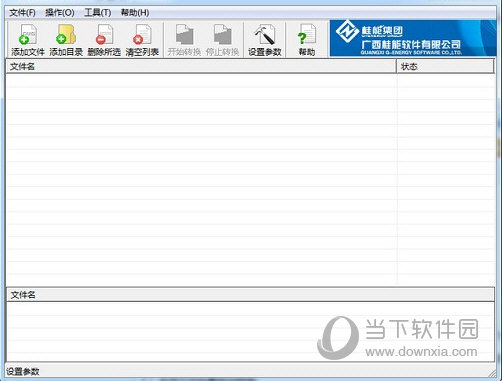
Task: Click the 删除所选 (Delete Selected) icon
Action: (104, 40)
